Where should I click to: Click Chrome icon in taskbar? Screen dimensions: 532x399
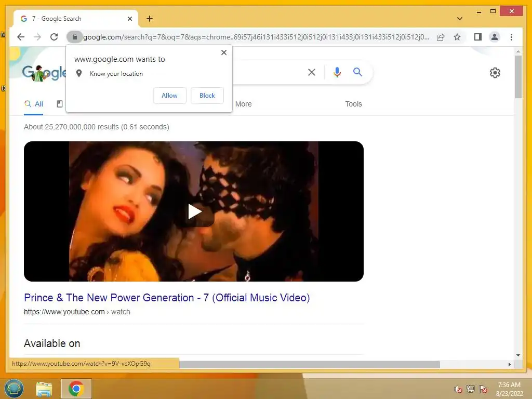tap(76, 389)
